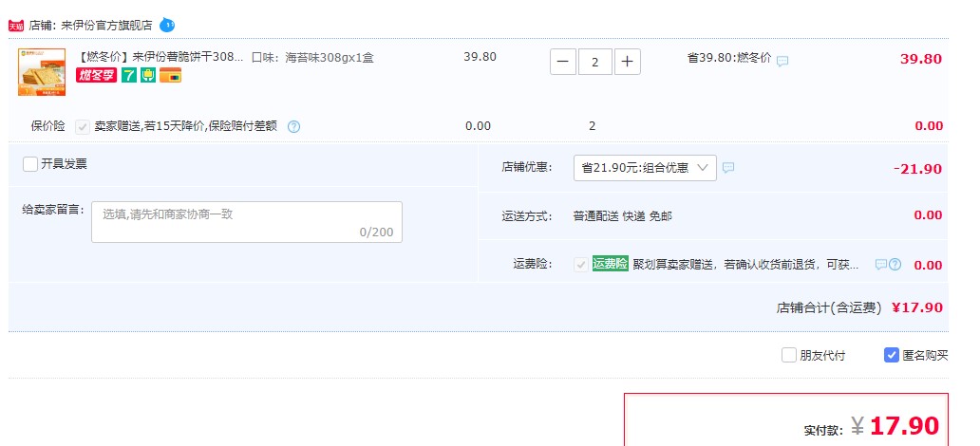Click the orange credit card badge
Screen dimensions: 980x446
tap(170, 76)
